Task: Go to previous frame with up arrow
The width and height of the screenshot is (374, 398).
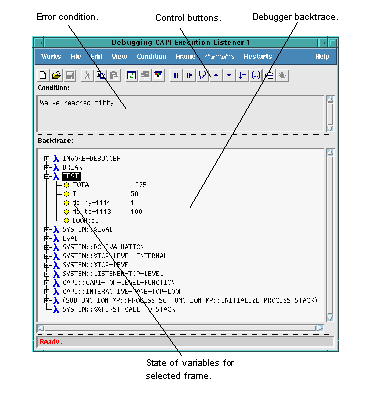Action: 216,75
